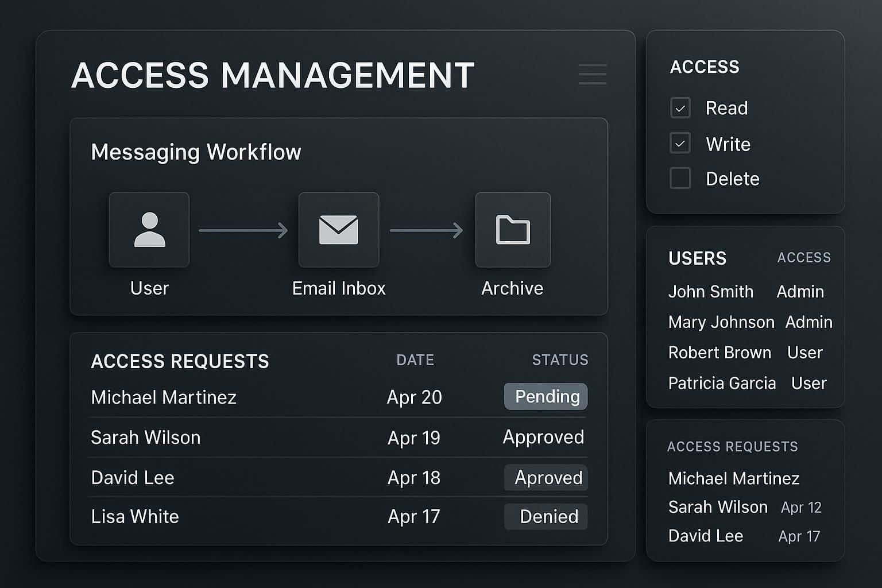The image size is (882, 588).
Task: Click the Pending status for Michael Martinez
Action: 545,396
